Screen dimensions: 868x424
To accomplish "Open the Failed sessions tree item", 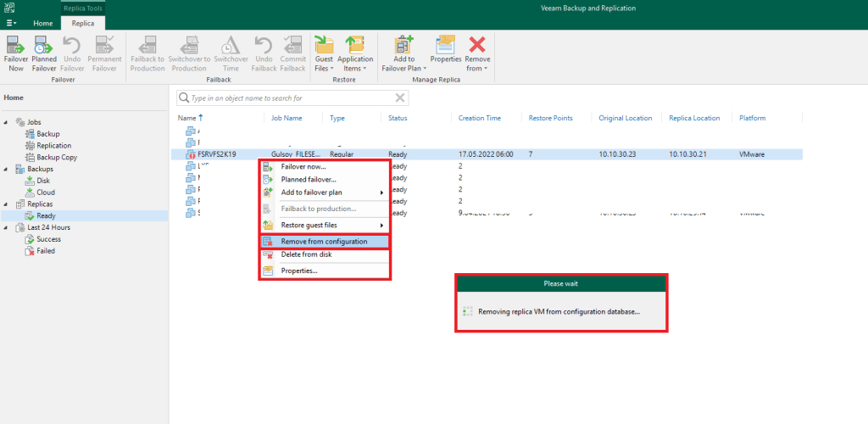I will coord(46,251).
